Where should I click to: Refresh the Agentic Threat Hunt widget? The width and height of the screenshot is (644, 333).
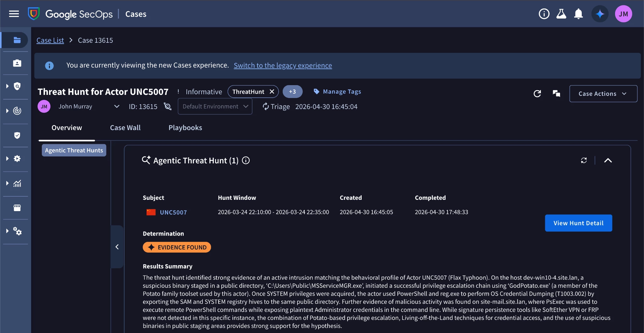(x=584, y=161)
